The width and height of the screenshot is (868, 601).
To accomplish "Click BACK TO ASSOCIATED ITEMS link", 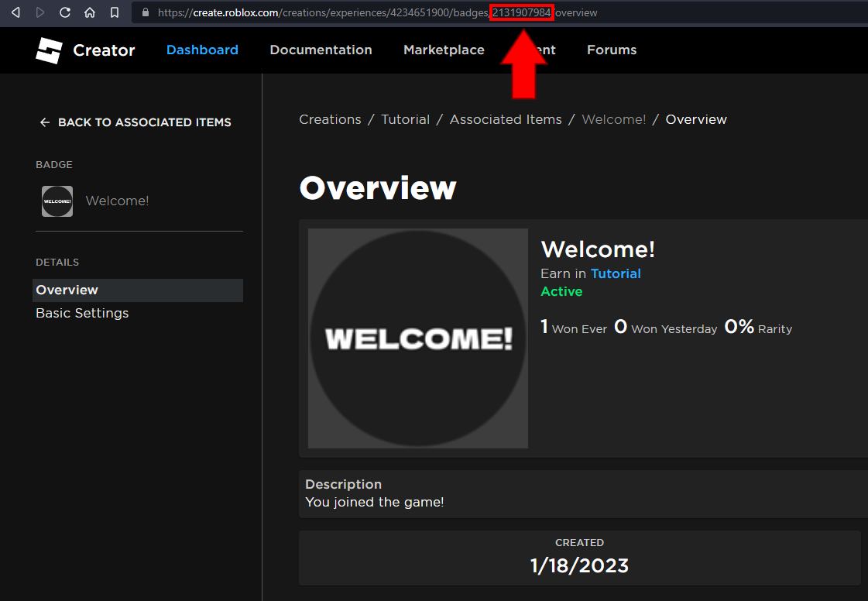I will pyautogui.click(x=145, y=122).
